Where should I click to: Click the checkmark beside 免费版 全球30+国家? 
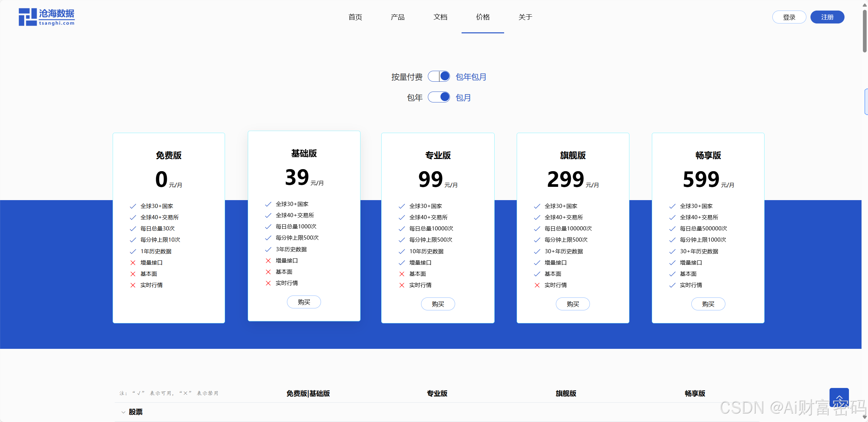tap(133, 206)
